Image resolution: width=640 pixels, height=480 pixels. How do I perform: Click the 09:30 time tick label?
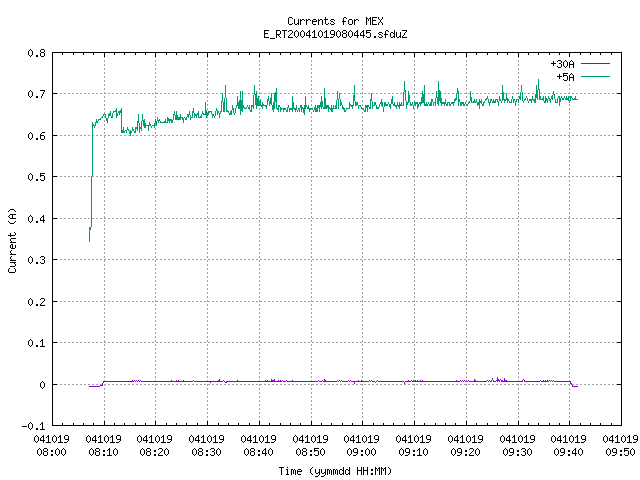pos(517,452)
